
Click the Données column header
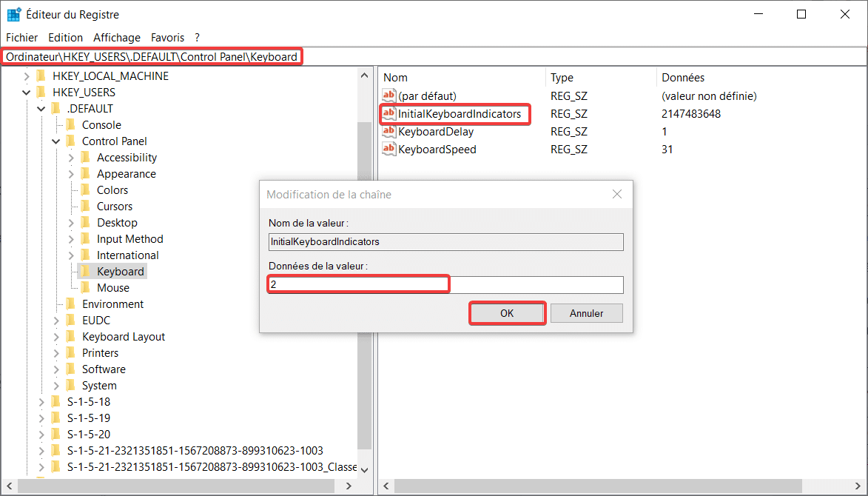683,78
